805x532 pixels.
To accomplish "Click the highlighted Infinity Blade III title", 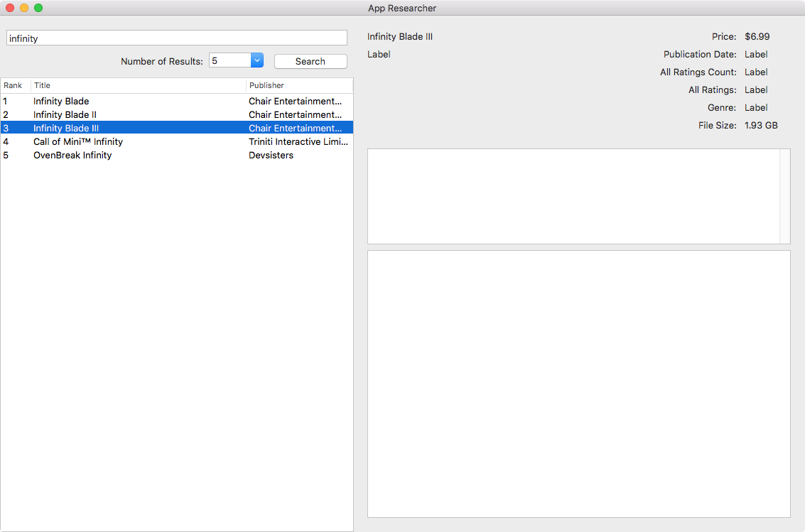I will tap(66, 128).
